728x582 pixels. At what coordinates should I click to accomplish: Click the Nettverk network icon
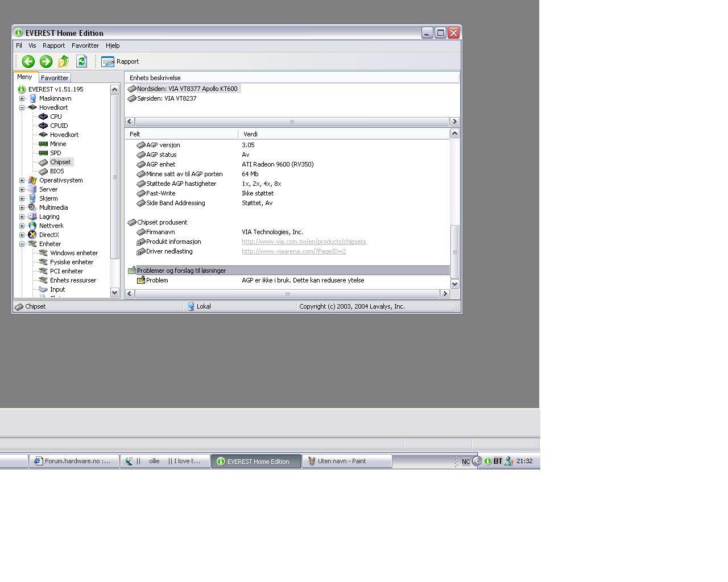pos(32,226)
